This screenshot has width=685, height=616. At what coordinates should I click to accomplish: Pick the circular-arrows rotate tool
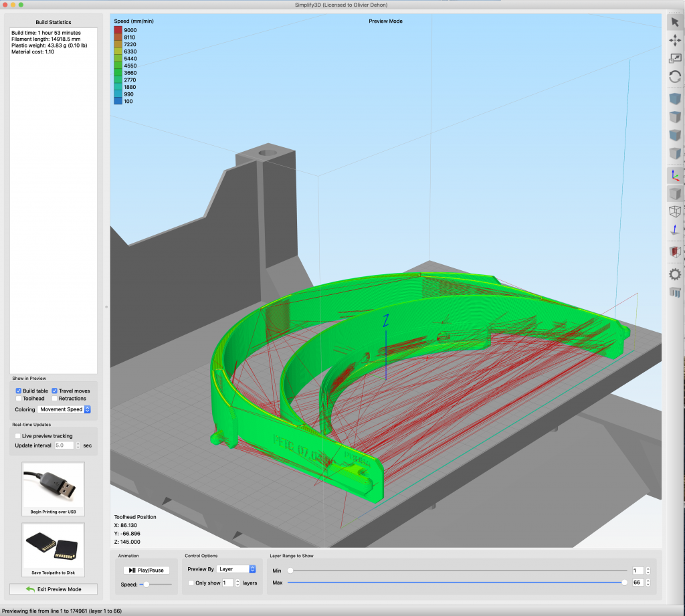[675, 77]
